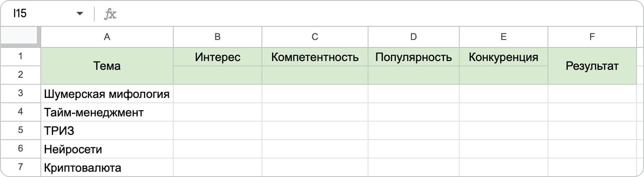Click into the formula bar input
Viewport: 644px width, 177px height.
[x=377, y=14]
